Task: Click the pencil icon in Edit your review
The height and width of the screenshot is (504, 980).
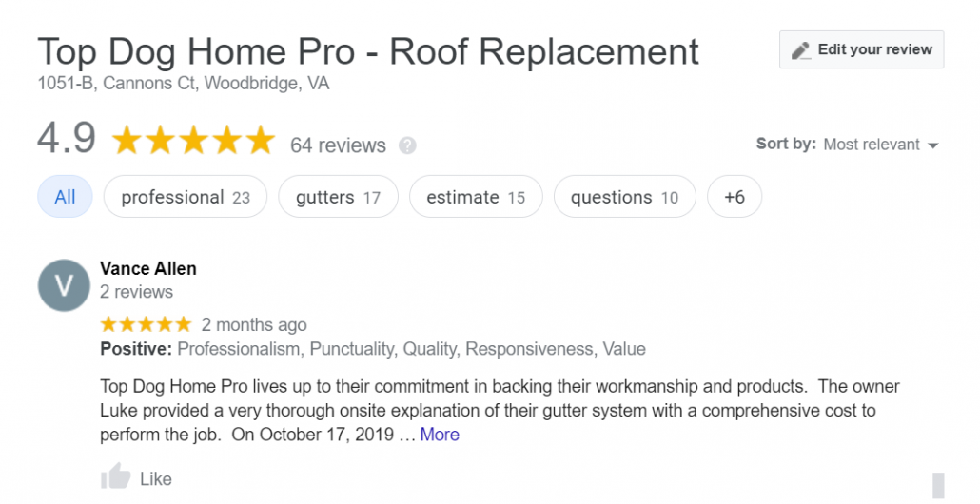Action: pos(800,50)
